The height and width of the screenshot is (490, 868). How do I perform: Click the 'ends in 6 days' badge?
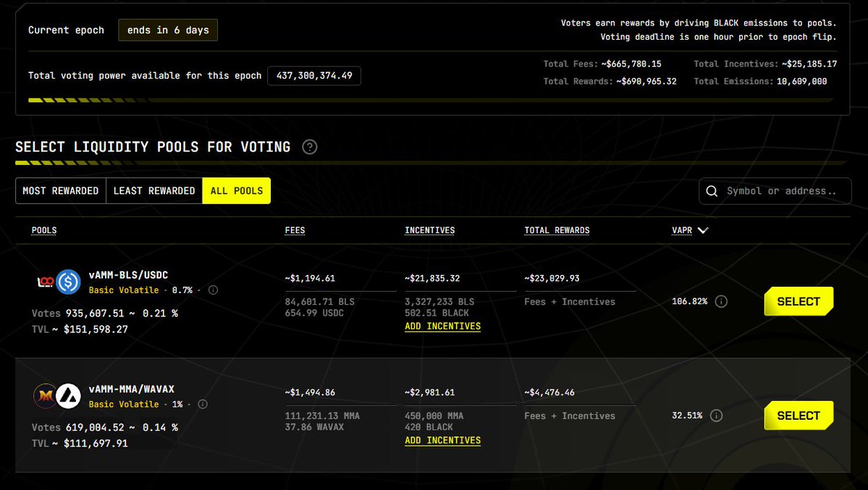[x=168, y=30]
